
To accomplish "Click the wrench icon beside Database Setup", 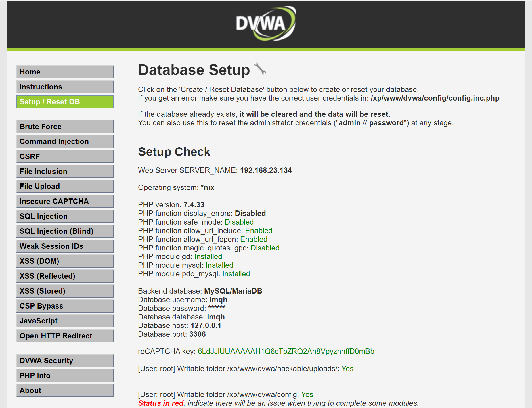I will pos(261,69).
